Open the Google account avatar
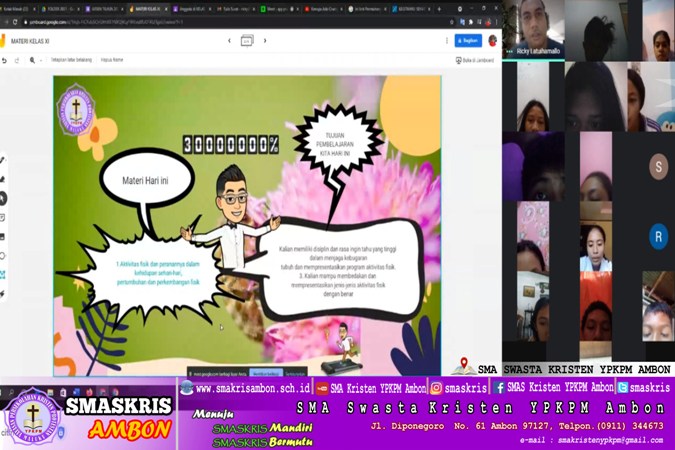 pos(492,40)
